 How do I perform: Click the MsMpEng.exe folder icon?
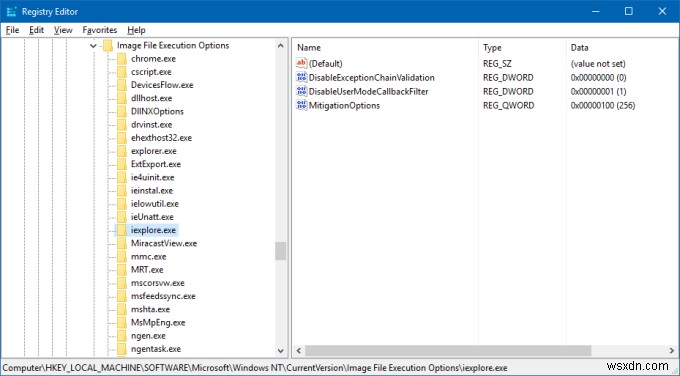[122, 323]
